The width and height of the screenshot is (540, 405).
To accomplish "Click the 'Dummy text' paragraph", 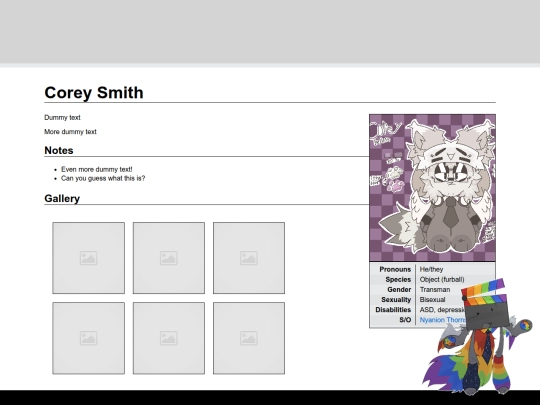I will click(x=62, y=117).
